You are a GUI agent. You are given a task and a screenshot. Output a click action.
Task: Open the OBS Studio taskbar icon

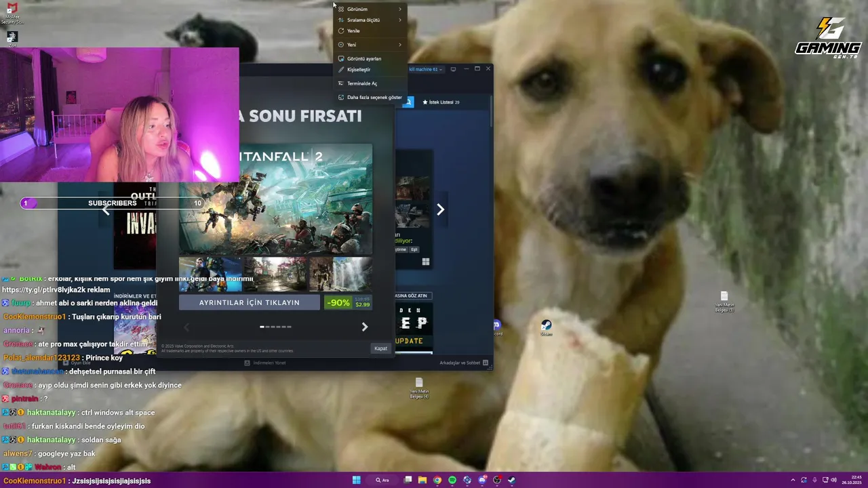click(x=497, y=480)
